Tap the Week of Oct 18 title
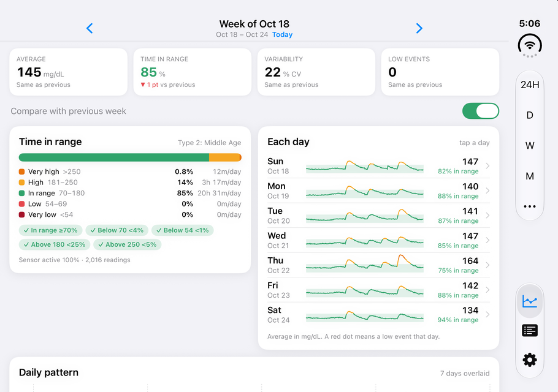Viewport: 558px width, 392px height. [x=254, y=24]
